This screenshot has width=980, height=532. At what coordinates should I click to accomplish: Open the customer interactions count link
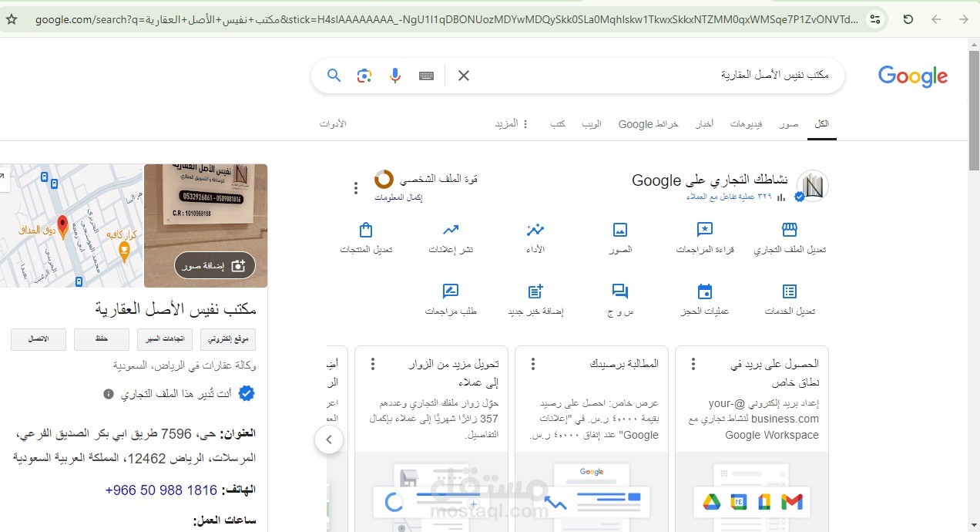729,197
